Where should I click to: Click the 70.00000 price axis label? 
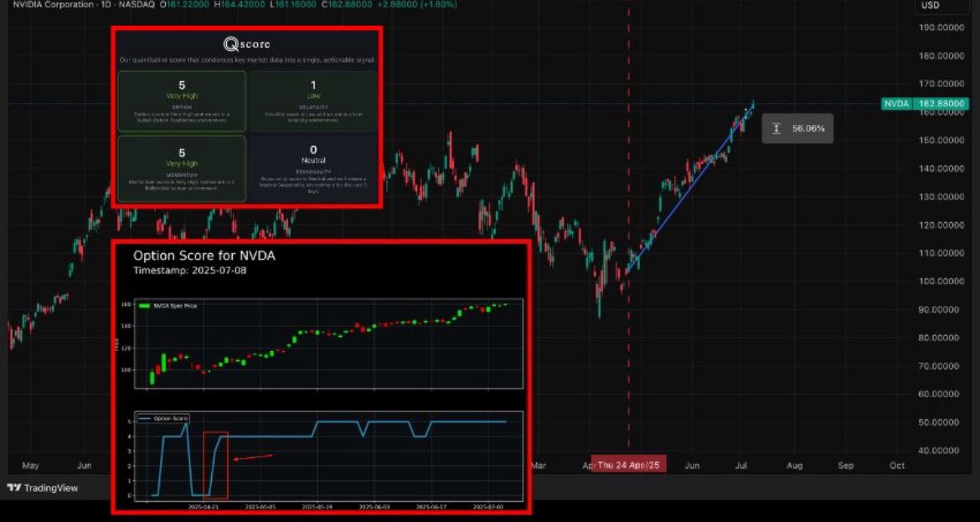pyautogui.click(x=941, y=365)
